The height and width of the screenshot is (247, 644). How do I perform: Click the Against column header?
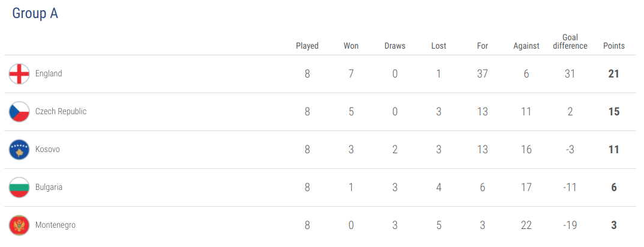pos(526,46)
